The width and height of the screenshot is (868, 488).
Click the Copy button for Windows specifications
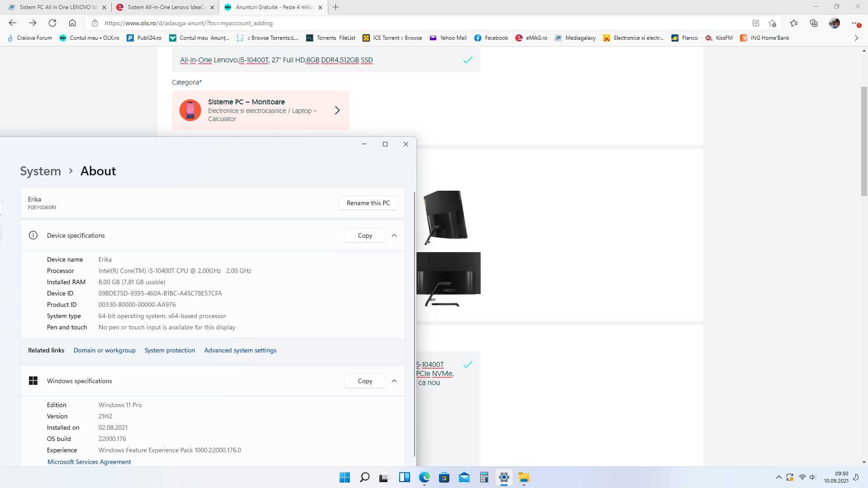click(364, 381)
